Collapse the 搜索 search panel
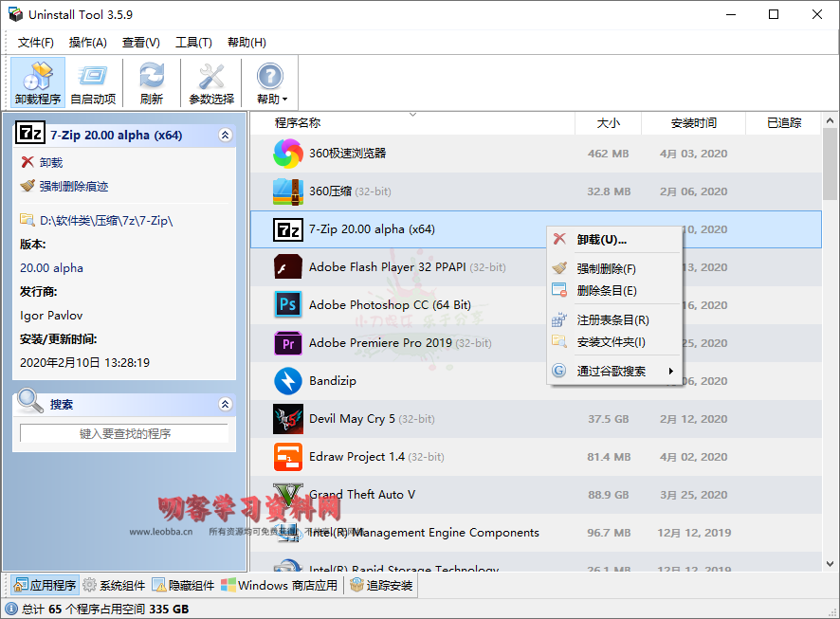Screen dimensions: 840x619 click(225, 405)
